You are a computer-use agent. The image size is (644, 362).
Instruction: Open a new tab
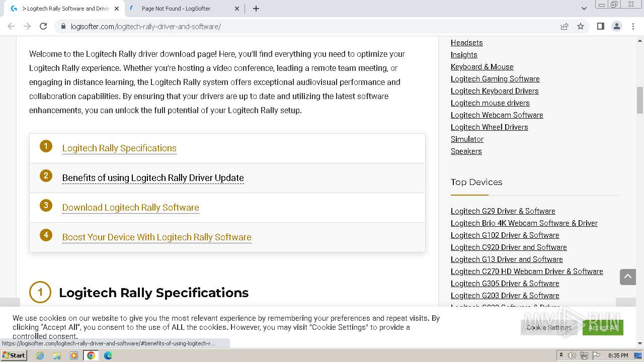point(256,9)
